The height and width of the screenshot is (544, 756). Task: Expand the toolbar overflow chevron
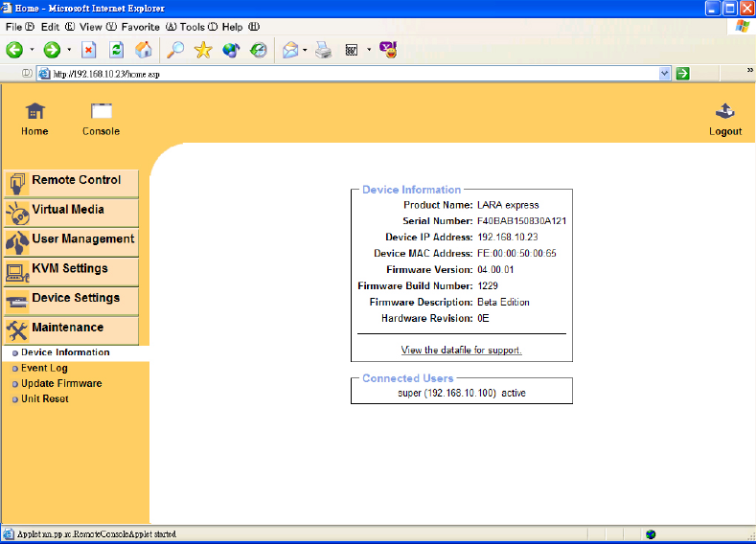click(749, 70)
